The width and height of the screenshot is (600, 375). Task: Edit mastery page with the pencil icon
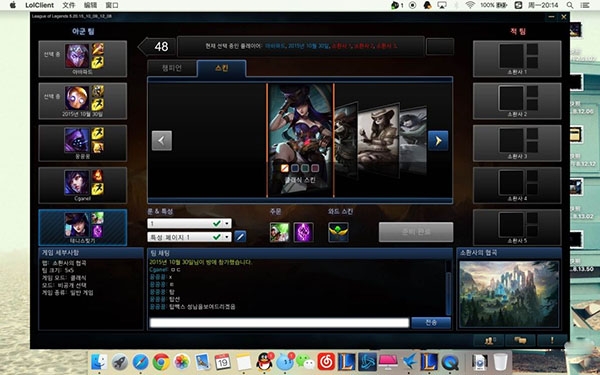240,237
